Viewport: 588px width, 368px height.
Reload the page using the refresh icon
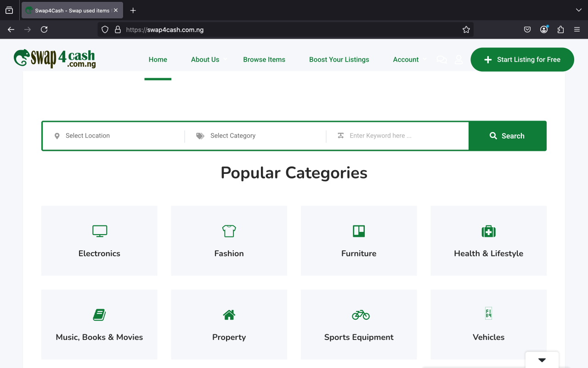click(x=44, y=29)
